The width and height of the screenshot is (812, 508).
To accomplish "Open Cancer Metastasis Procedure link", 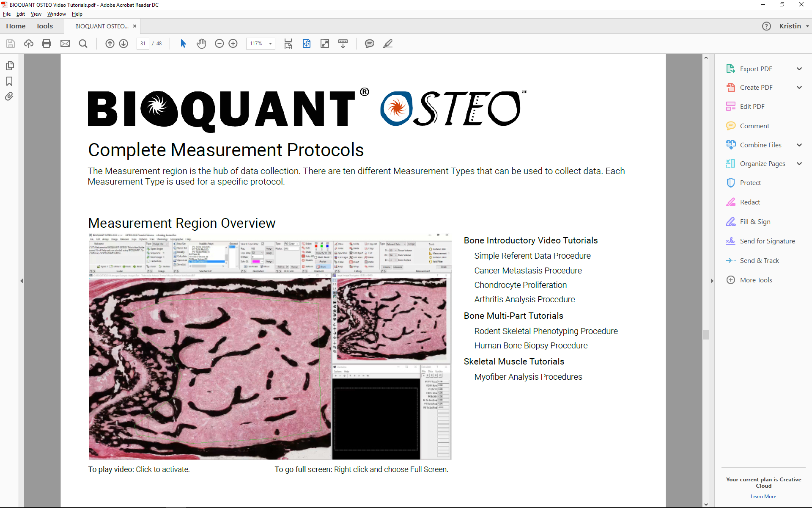I will point(528,271).
